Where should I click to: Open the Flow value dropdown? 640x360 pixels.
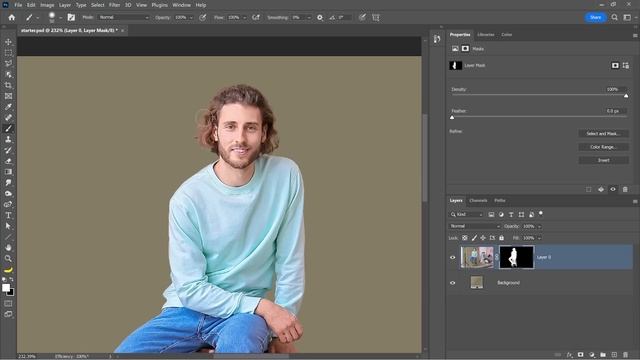click(x=244, y=18)
